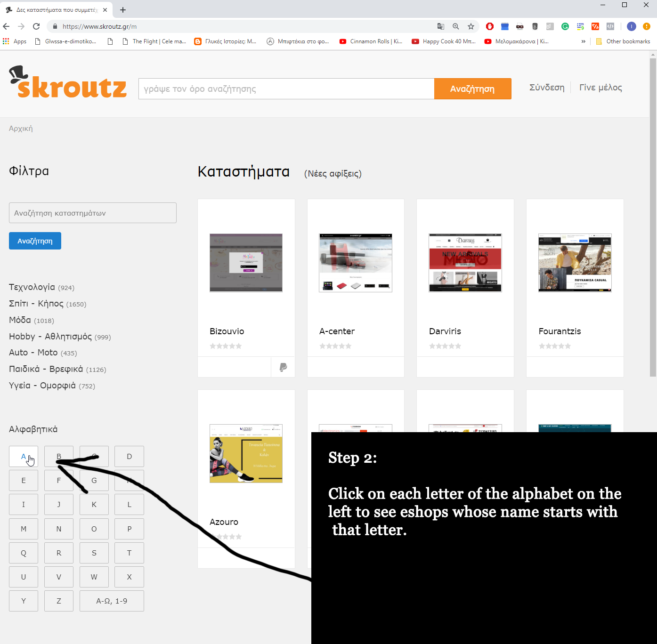
Task: Open the Fourantzis shop thumbnail
Action: (575, 263)
